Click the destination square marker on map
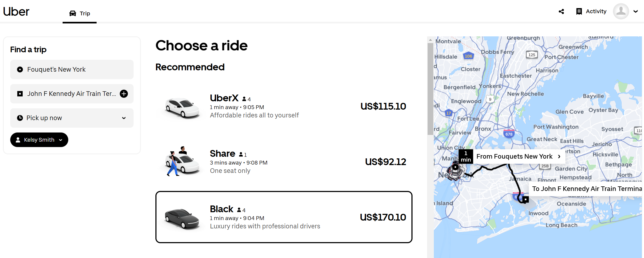Screen dimensions: 644x258 click(x=526, y=200)
